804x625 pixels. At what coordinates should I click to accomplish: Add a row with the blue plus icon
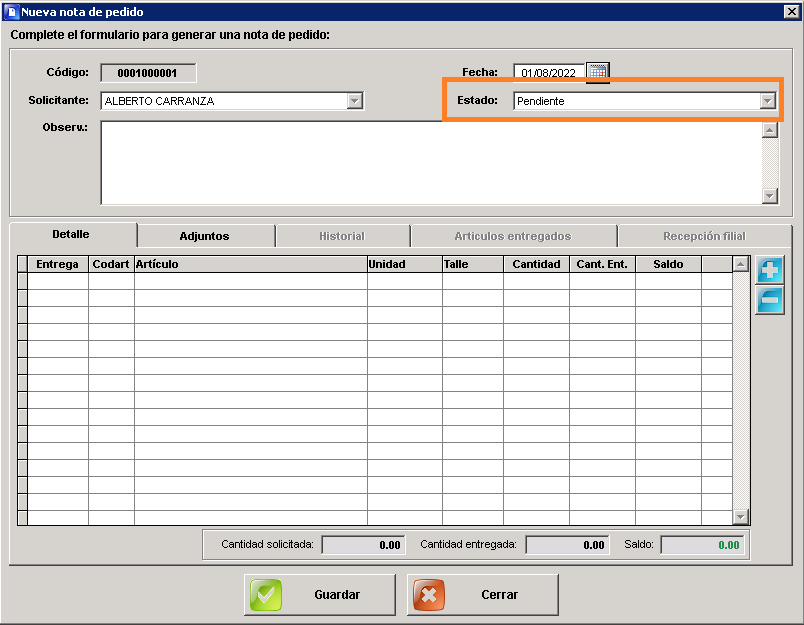pyautogui.click(x=770, y=270)
